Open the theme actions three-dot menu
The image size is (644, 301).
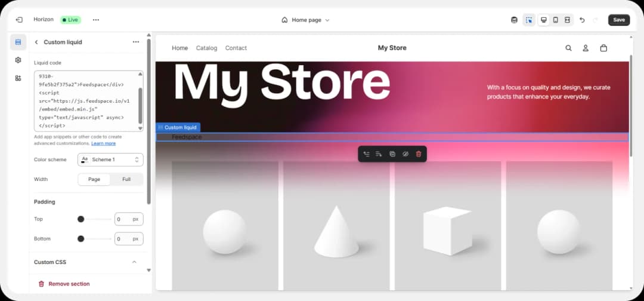coord(96,20)
